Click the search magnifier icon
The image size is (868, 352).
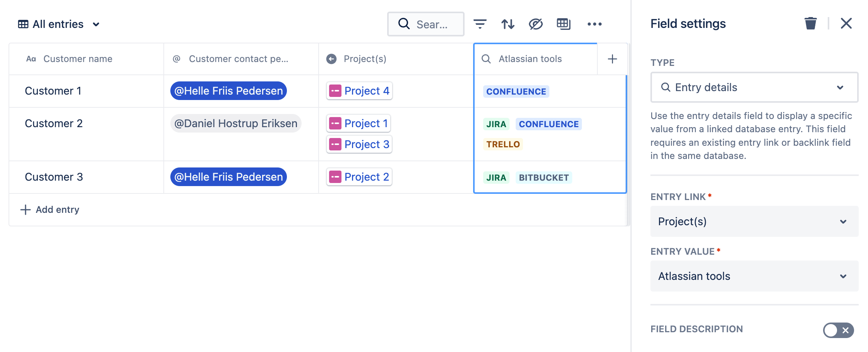404,24
